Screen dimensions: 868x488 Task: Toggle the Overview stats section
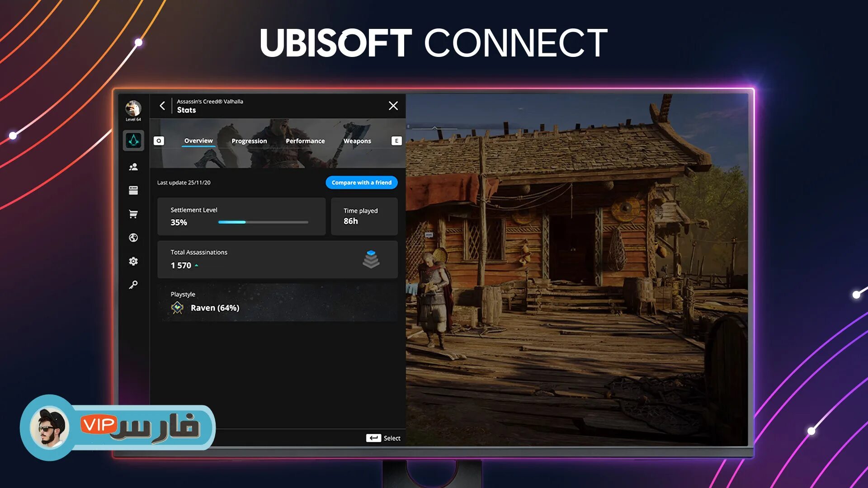(x=197, y=141)
